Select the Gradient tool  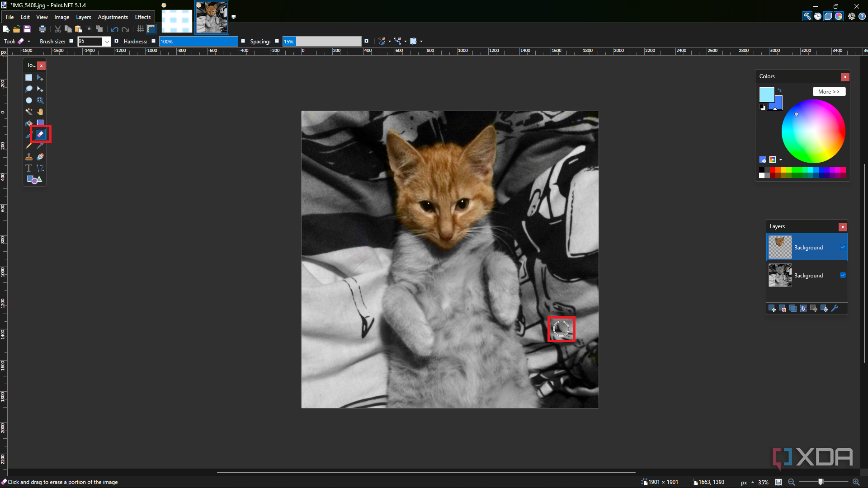[40, 123]
